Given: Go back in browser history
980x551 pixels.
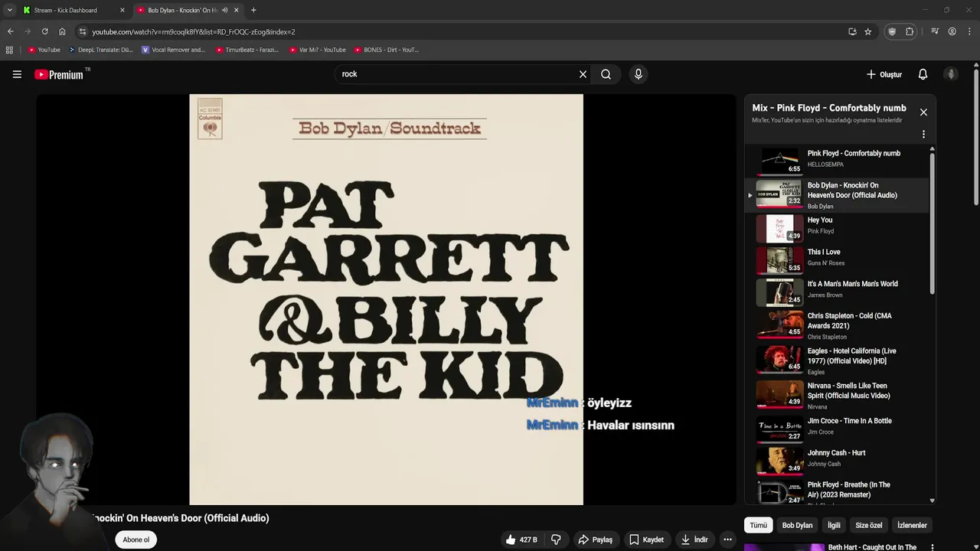Looking at the screenshot, I should pyautogui.click(x=10, y=31).
